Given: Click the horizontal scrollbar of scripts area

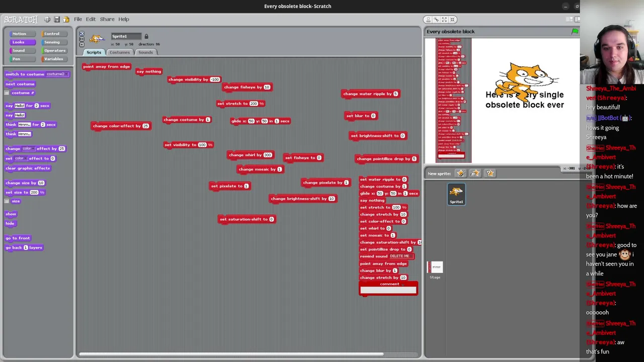Looking at the screenshot, I should coord(231,354).
